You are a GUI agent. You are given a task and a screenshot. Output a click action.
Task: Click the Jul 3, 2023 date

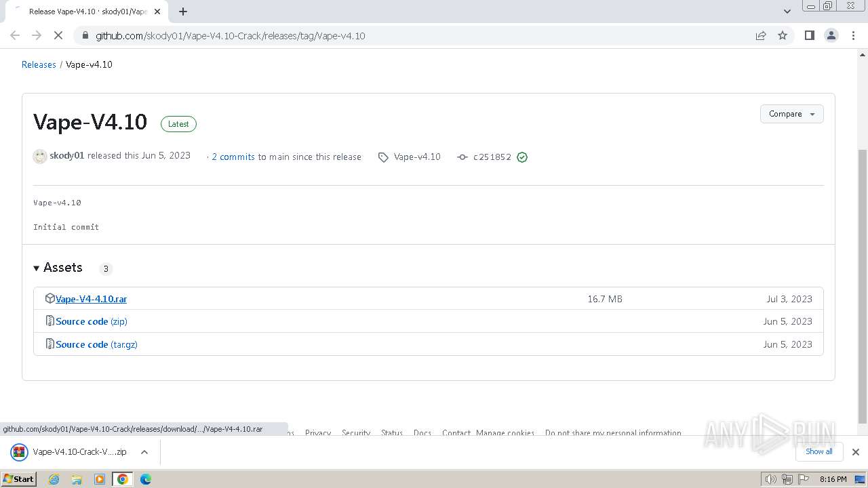pyautogui.click(x=789, y=299)
